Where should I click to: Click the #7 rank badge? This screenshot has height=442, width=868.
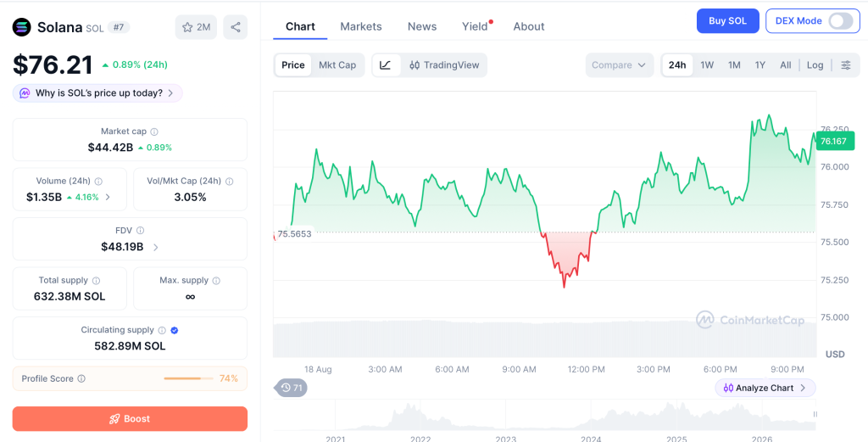pyautogui.click(x=118, y=27)
